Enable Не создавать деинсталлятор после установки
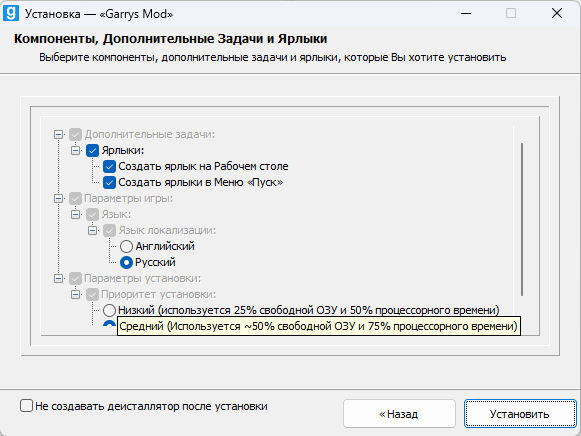581x436 pixels. coord(26,406)
